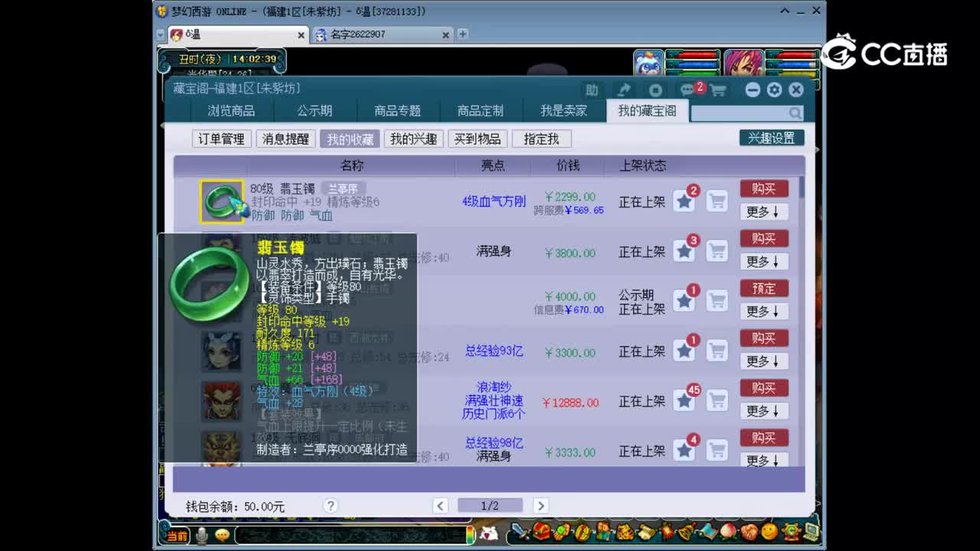This screenshot has width=980, height=551.
Task: Click the microphone icon in the chat bar
Action: point(201,535)
